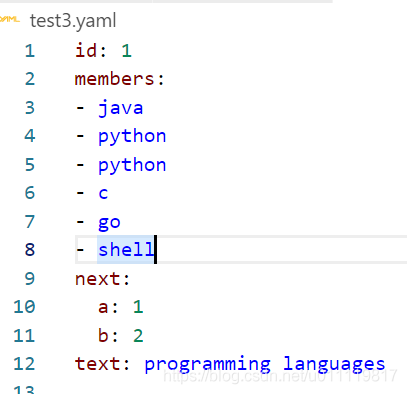Click the word go on line 7
This screenshot has height=394, width=407.
click(109, 223)
